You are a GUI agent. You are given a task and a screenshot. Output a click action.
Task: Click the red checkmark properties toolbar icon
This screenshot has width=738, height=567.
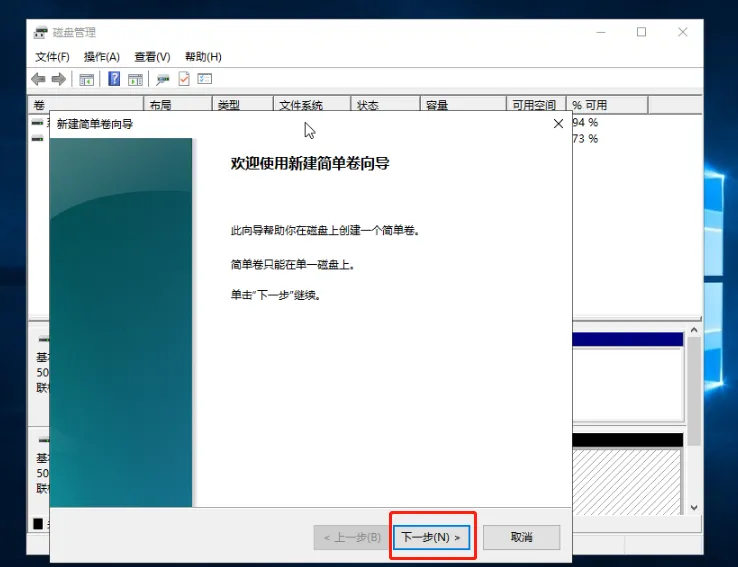tap(184, 79)
